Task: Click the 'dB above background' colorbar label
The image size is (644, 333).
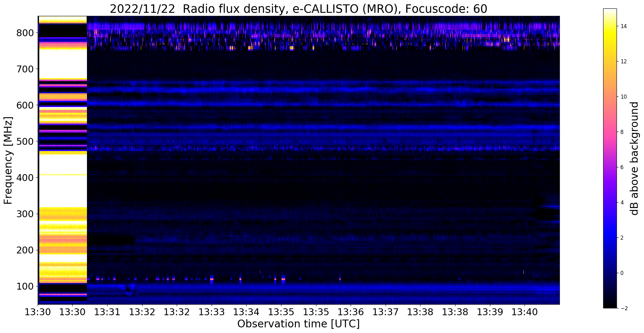Action: [634, 159]
